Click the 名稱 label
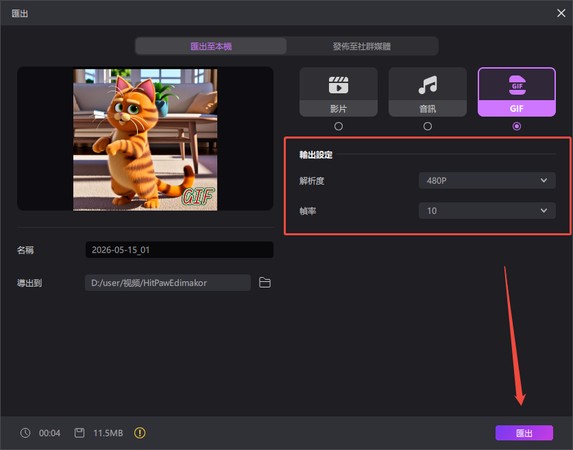 pos(25,250)
